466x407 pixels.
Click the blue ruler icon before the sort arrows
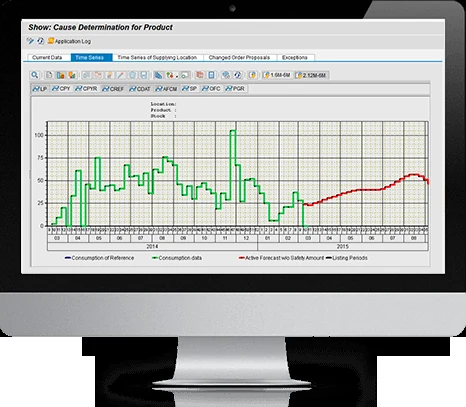[x=158, y=75]
